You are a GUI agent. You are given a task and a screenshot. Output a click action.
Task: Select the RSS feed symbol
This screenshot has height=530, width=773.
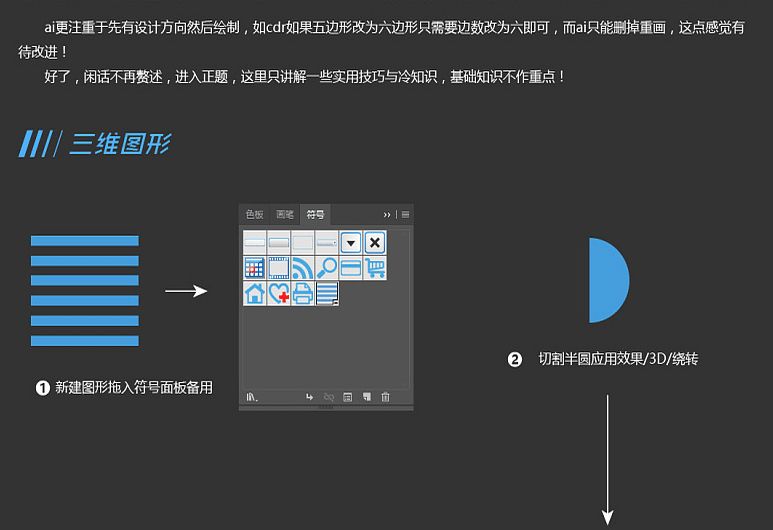click(x=303, y=268)
